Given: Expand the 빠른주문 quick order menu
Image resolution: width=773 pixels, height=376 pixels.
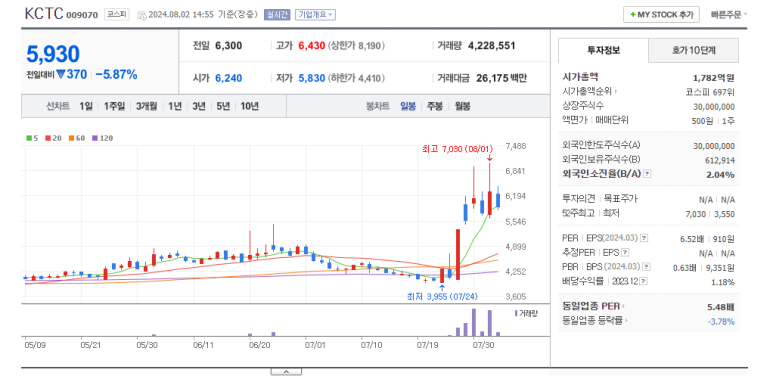Looking at the screenshot, I should 729,15.
